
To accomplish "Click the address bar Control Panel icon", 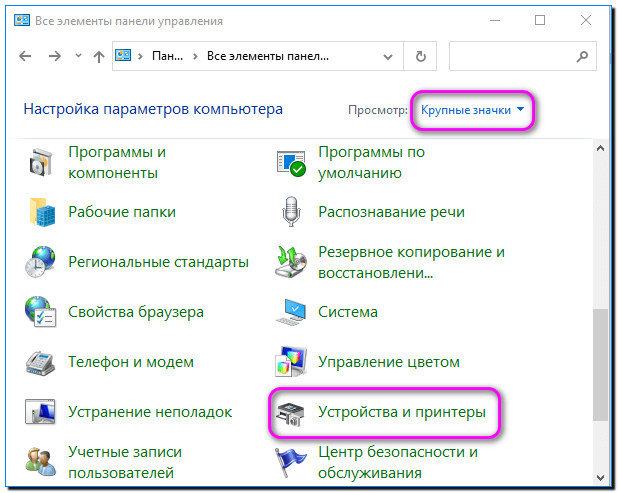I will click(x=123, y=55).
